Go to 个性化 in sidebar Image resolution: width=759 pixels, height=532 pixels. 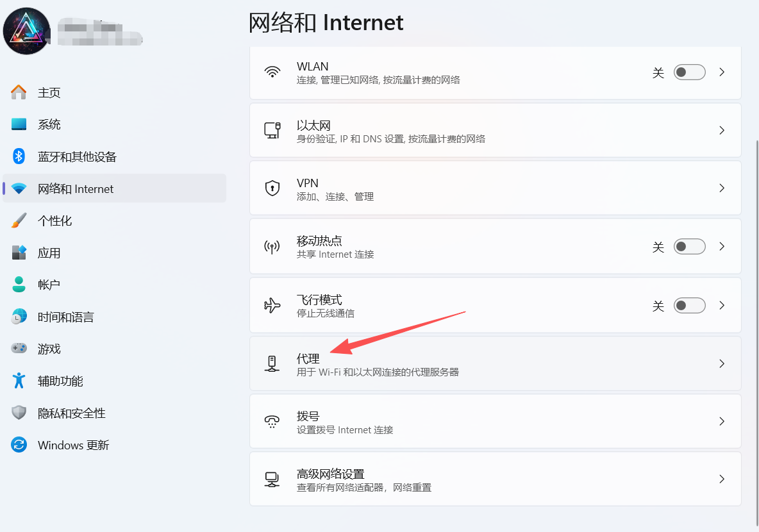(54, 220)
